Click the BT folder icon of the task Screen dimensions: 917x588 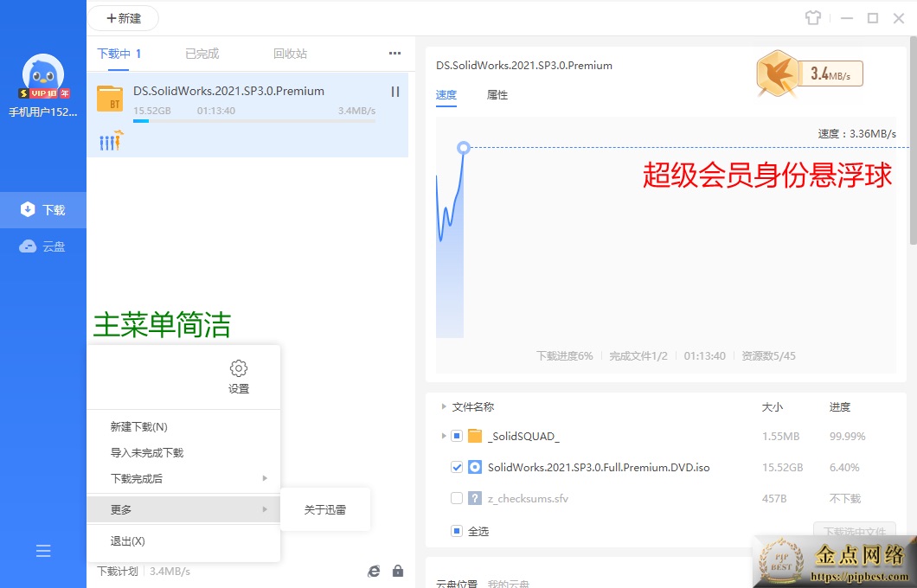pyautogui.click(x=110, y=99)
